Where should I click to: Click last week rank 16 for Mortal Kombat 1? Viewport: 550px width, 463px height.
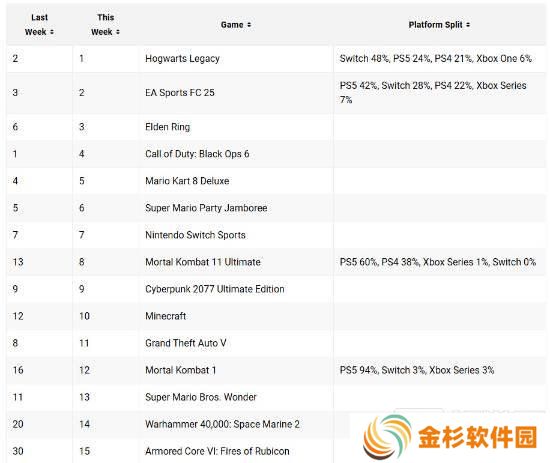18,370
